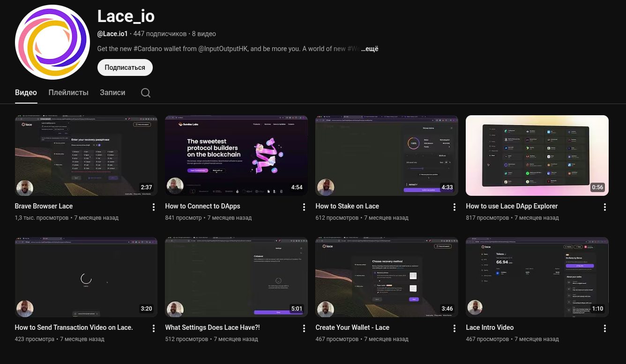Open three-dot menu for How to Connect to DApps
This screenshot has height=364, width=626.
[304, 207]
